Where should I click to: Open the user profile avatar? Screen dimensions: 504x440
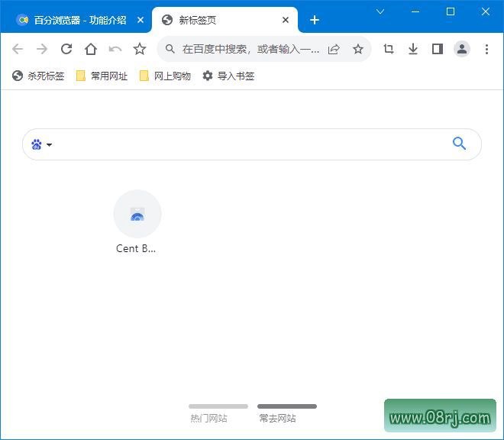click(x=462, y=49)
